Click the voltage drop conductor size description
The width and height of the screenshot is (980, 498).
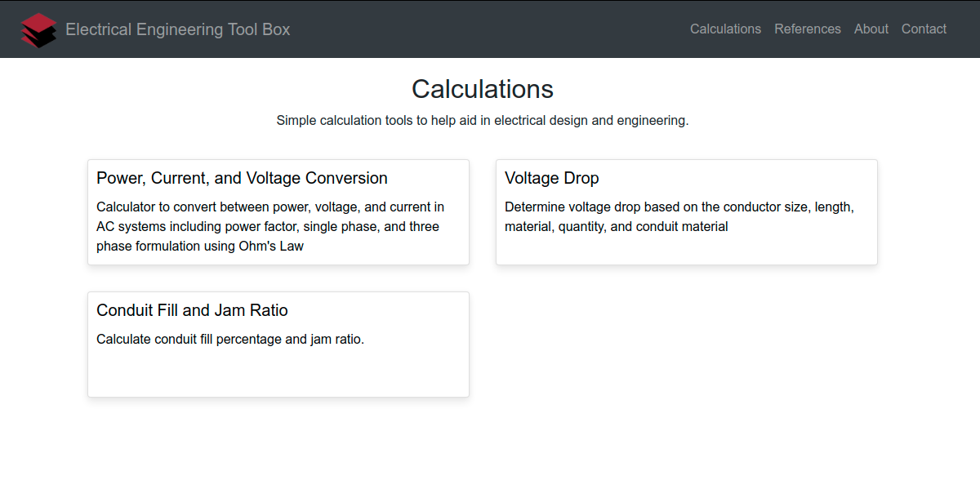(679, 216)
